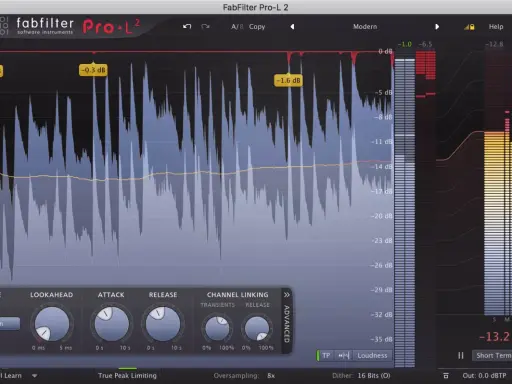Adjust the Lookahead knob
Viewport: 512px width, 384px height.
pos(52,324)
